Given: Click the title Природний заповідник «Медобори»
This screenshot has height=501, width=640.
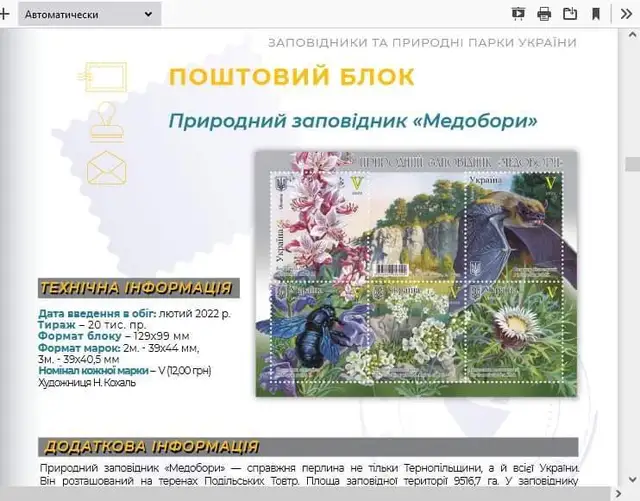Looking at the screenshot, I should pyautogui.click(x=353, y=120).
